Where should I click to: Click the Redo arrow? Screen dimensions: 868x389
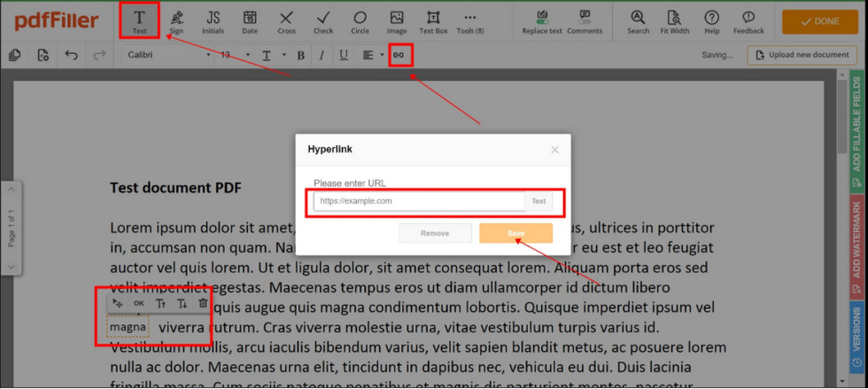click(x=99, y=55)
